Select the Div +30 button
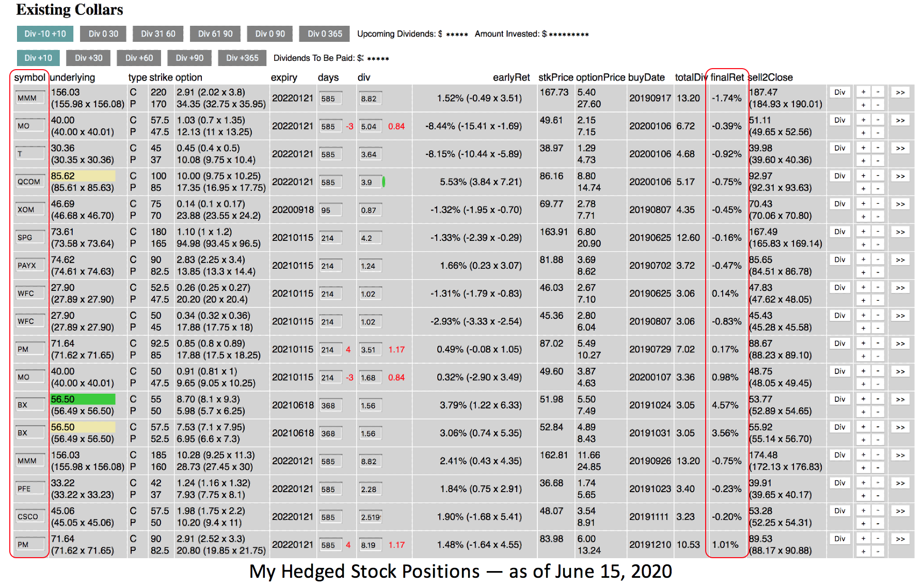The width and height of the screenshot is (924, 585). [x=88, y=58]
